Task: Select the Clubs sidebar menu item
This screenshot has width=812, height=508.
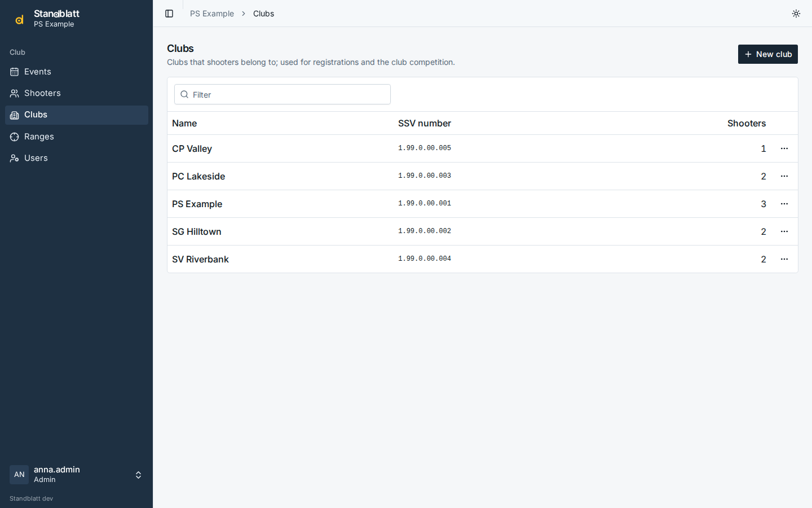Action: [77, 115]
